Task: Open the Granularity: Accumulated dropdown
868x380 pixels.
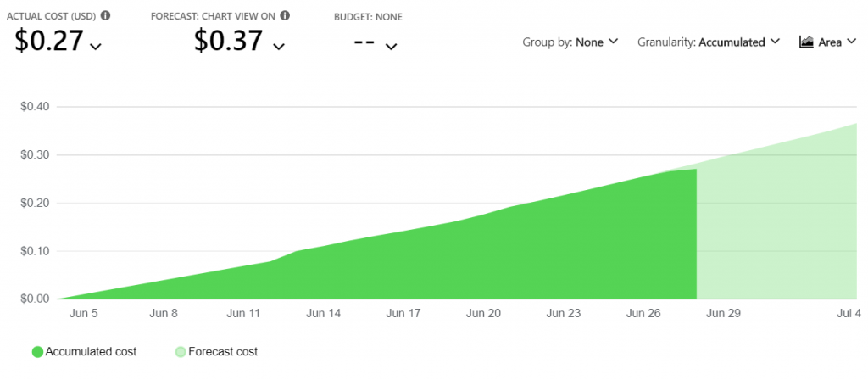Action: point(709,42)
